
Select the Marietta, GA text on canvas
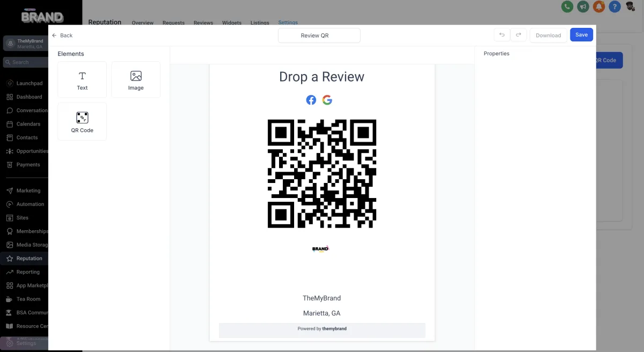tap(321, 313)
